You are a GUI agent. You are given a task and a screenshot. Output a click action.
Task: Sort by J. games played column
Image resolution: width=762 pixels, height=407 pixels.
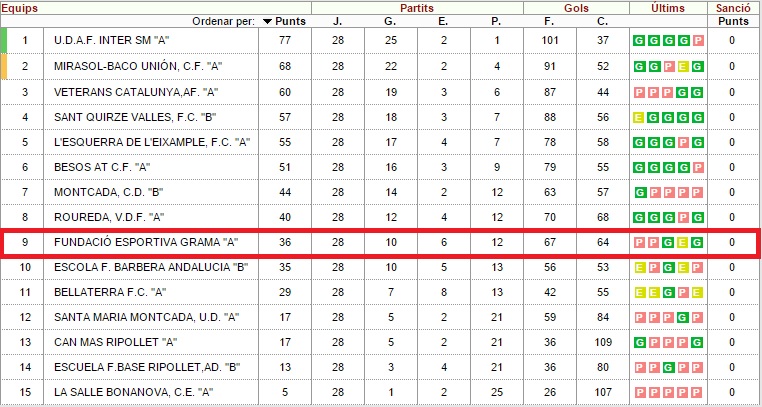337,21
